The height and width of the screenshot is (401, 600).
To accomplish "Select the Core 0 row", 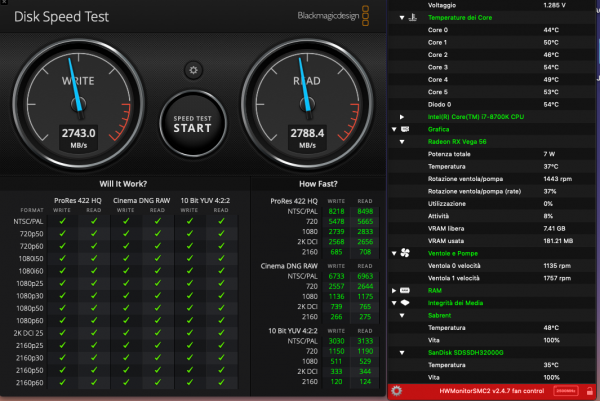I will pos(492,30).
